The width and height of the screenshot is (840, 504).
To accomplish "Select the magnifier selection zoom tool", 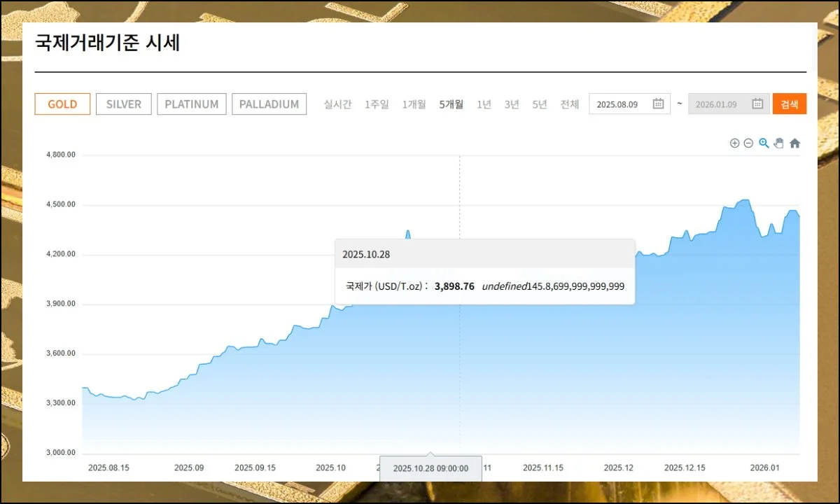I will [x=764, y=143].
